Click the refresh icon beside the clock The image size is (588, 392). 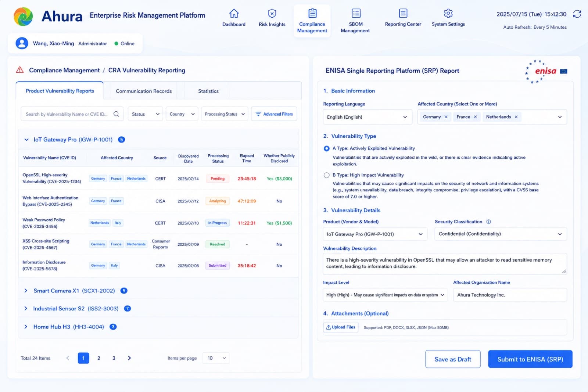pyautogui.click(x=577, y=14)
